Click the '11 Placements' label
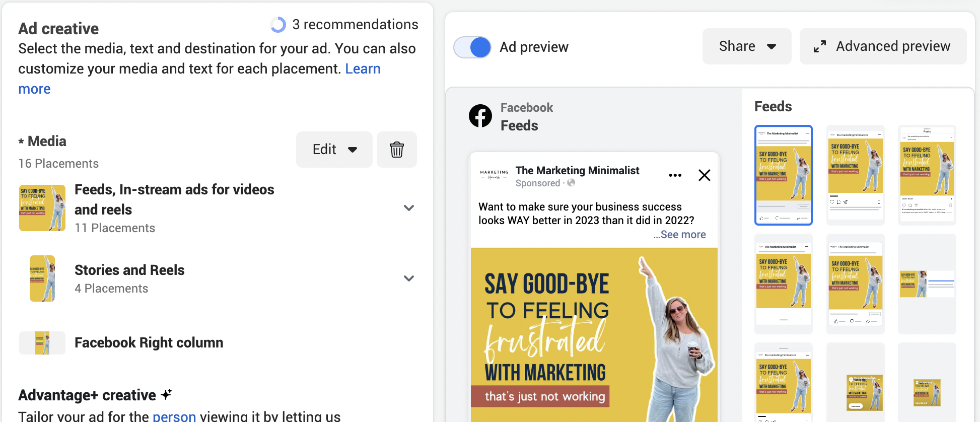Viewport: 980px width, 422px height. coord(115,228)
